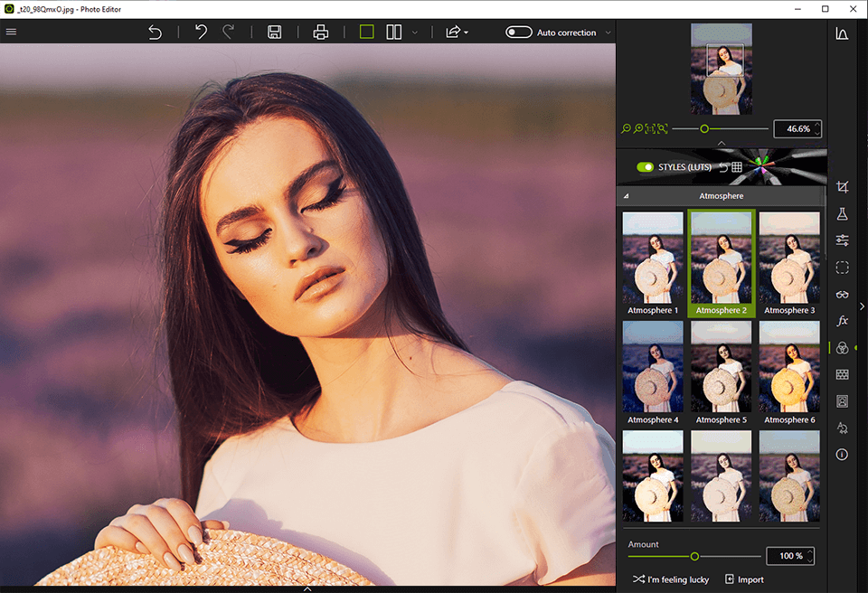The height and width of the screenshot is (593, 868).
Task: Open the share export dropdown
Action: click(456, 33)
